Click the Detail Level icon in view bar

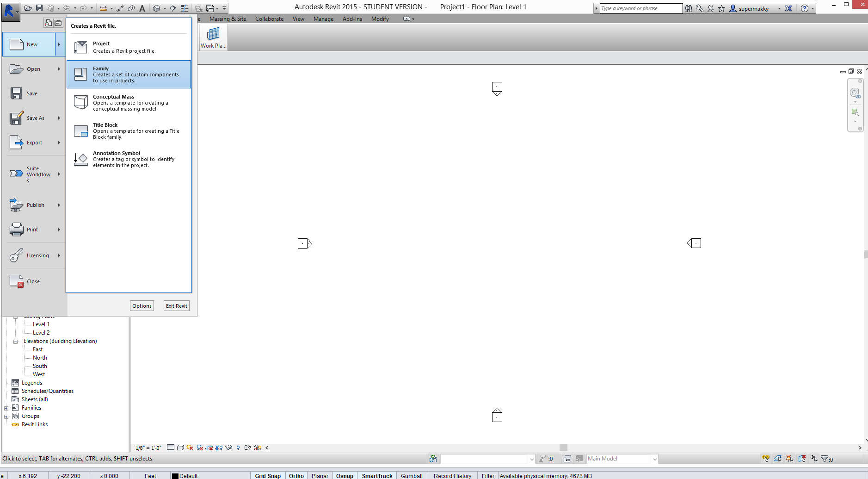(x=171, y=448)
